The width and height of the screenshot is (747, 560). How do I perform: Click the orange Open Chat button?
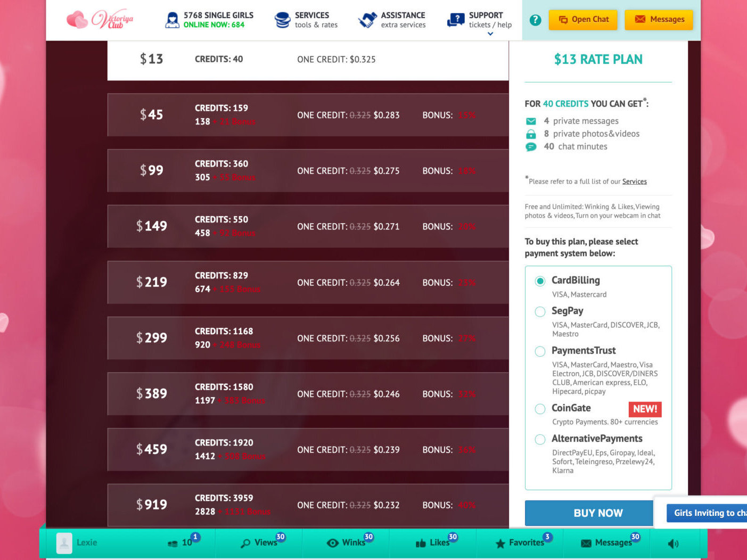tap(583, 20)
